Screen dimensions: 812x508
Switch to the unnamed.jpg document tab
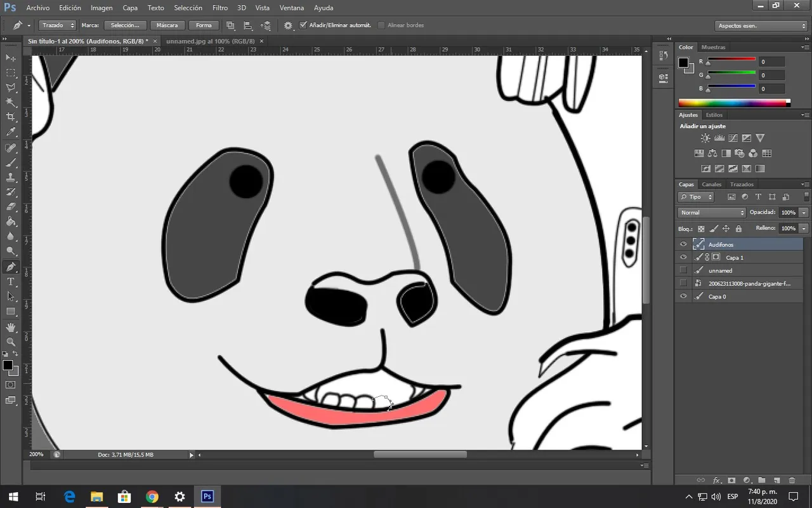[211, 41]
